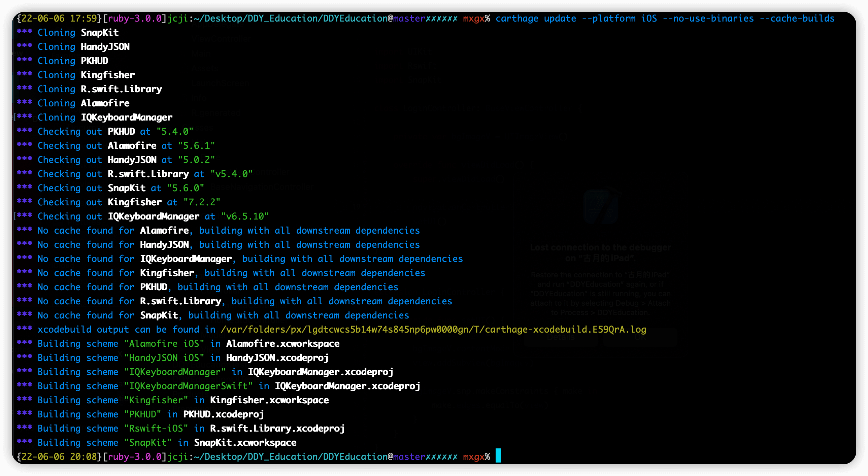Click the carthage update command text
Image resolution: width=868 pixels, height=476 pixels.
[665, 19]
